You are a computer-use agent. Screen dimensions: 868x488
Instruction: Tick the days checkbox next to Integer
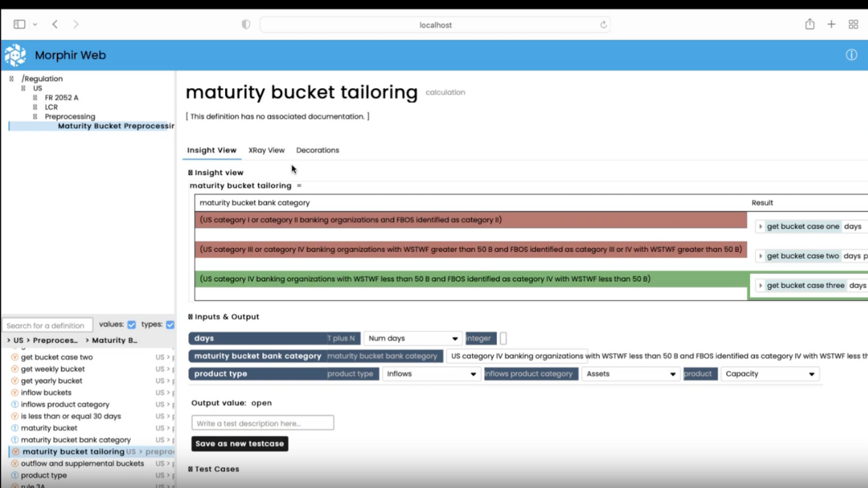[503, 338]
